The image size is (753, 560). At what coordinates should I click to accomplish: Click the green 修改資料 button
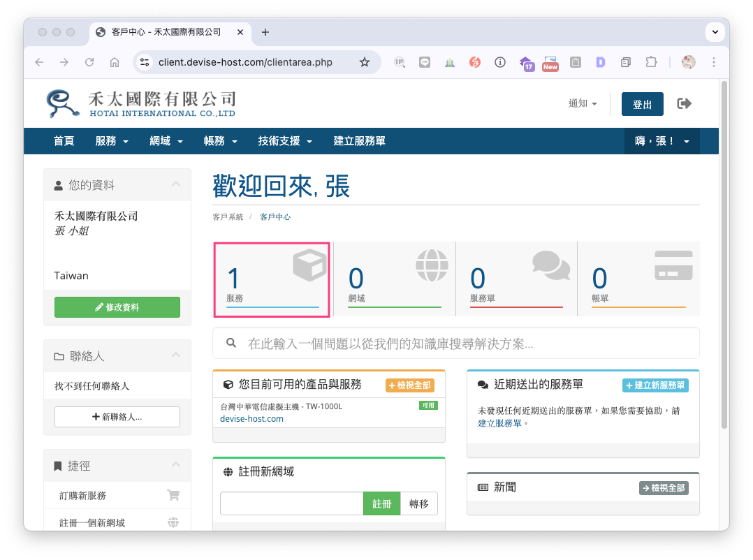(x=117, y=307)
